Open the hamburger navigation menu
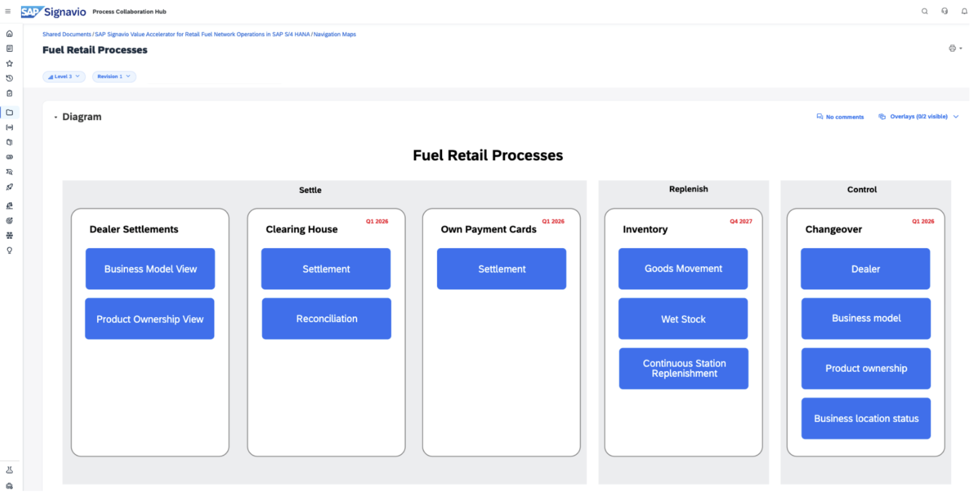Image resolution: width=980 pixels, height=496 pixels. coord(8,12)
